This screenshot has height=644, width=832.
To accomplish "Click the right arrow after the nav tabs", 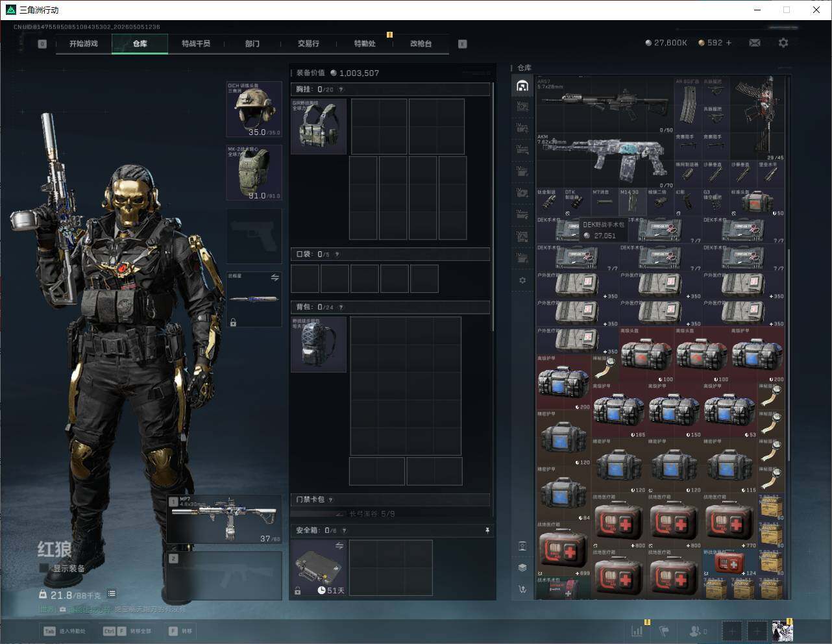I will coord(463,44).
